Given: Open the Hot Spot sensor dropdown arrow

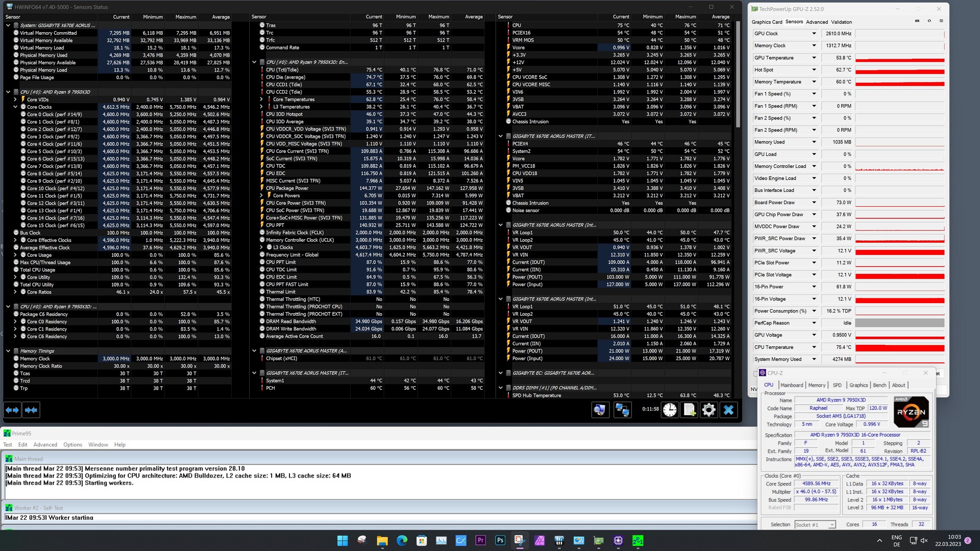Looking at the screenshot, I should coord(814,70).
